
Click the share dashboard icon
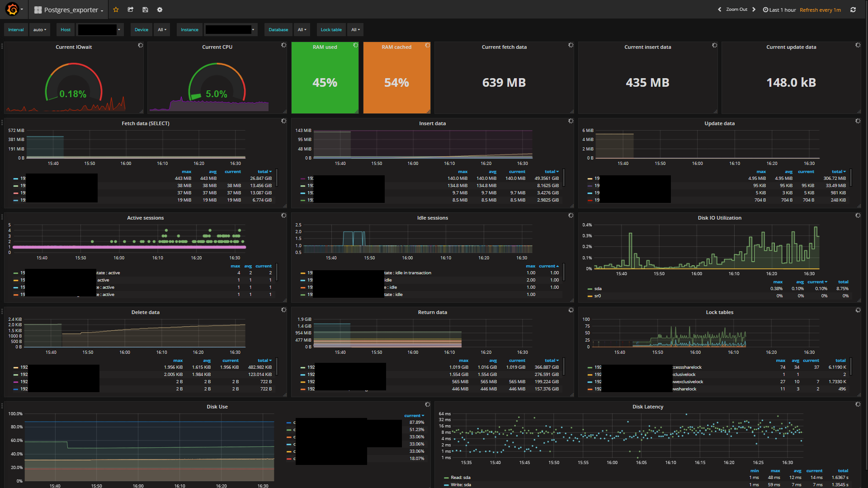130,9
